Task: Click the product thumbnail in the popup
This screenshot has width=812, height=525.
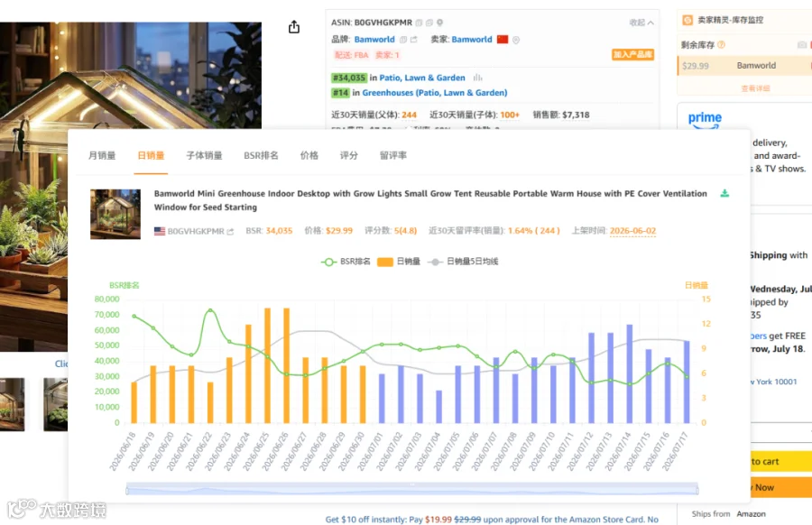Action: point(115,214)
